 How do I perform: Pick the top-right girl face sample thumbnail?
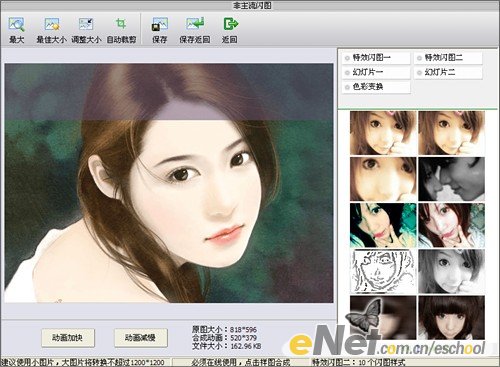452,133
